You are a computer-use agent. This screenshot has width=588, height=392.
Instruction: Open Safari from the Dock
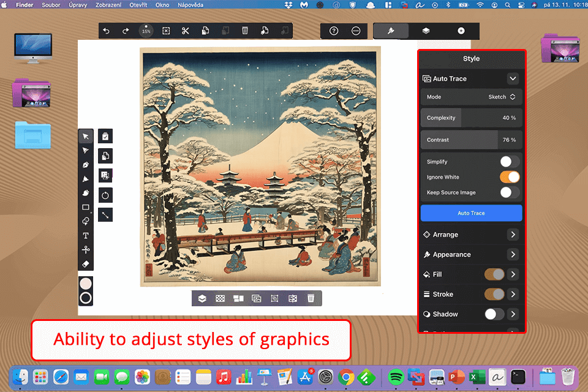point(61,377)
